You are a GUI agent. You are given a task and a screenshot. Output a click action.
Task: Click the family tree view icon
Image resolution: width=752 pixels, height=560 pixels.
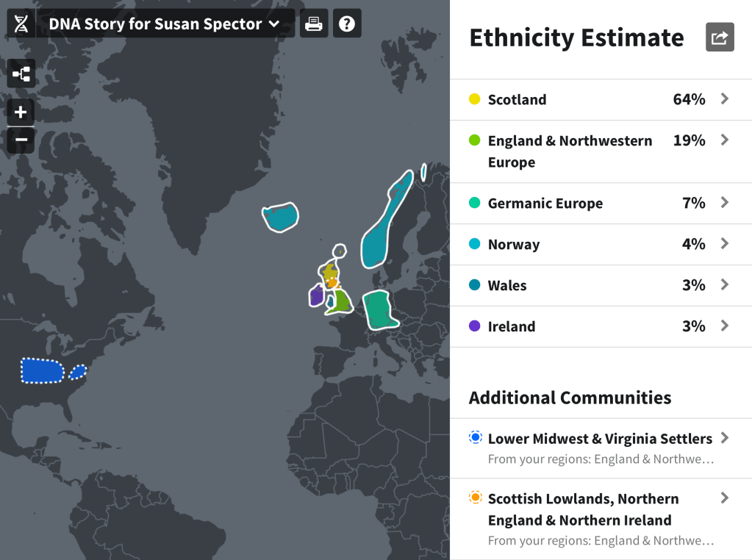[21, 73]
